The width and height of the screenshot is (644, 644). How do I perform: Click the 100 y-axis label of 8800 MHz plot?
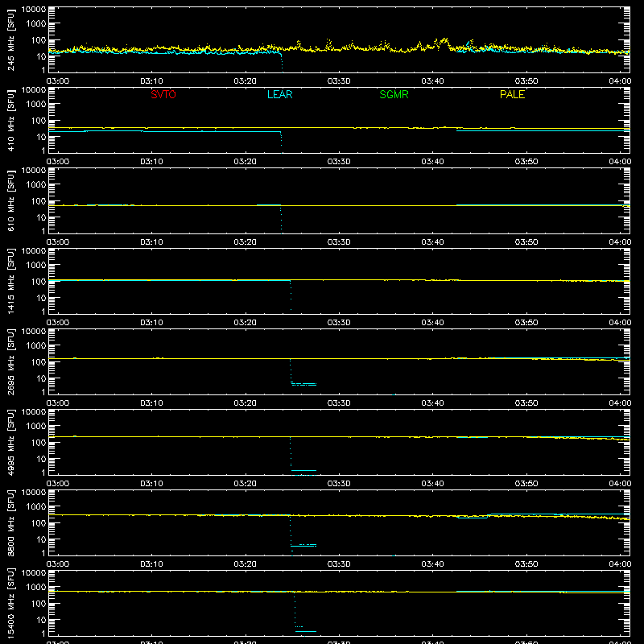[39, 523]
